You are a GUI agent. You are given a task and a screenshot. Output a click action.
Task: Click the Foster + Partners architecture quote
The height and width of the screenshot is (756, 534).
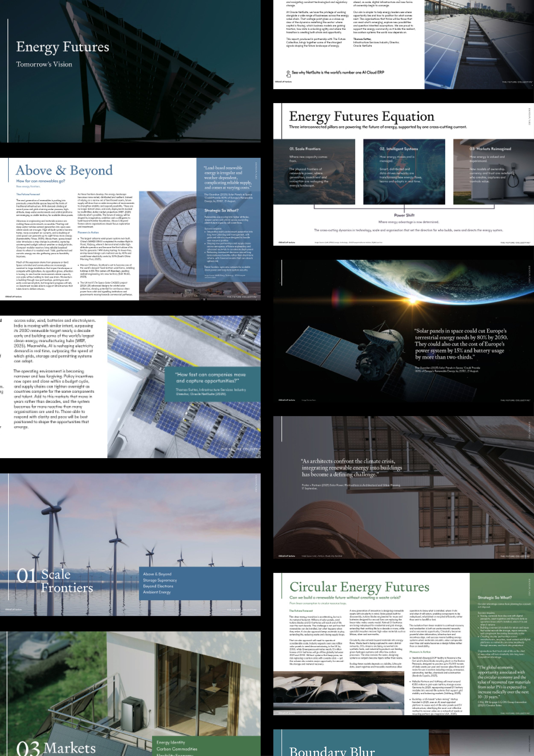351,468
